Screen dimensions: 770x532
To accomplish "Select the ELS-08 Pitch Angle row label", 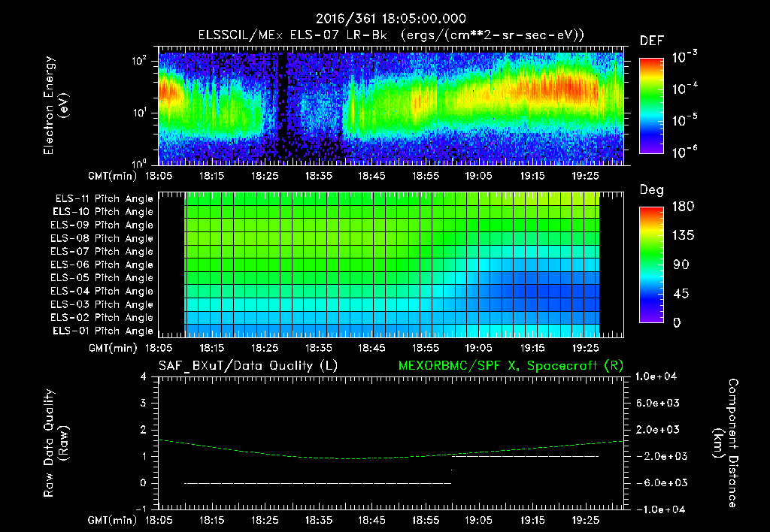I will [102, 238].
